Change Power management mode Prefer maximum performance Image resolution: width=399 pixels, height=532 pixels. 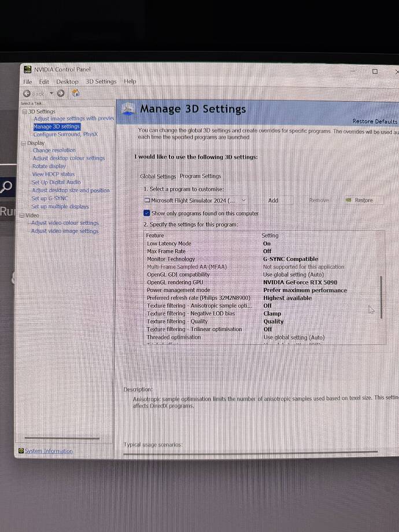coord(305,290)
